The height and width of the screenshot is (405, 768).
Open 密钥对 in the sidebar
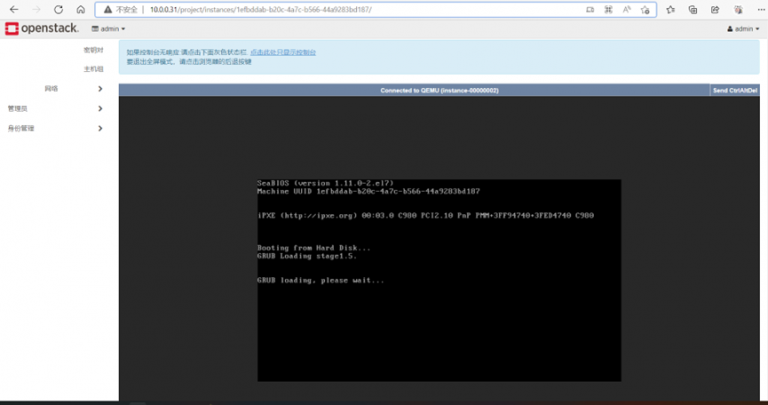point(93,50)
